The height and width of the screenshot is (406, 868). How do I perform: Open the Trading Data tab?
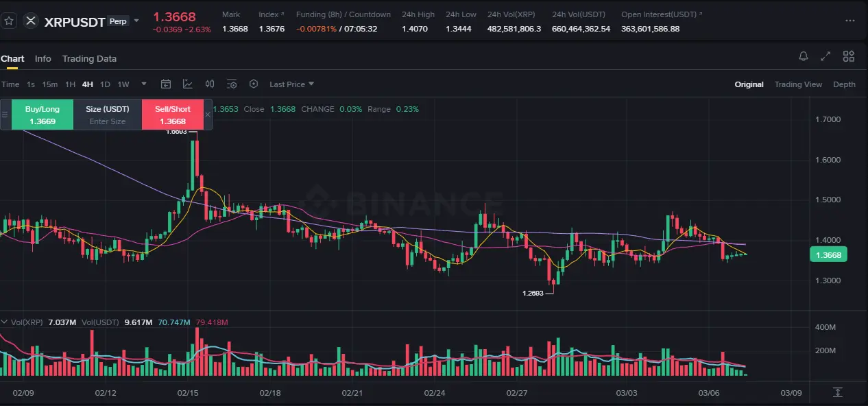point(89,58)
